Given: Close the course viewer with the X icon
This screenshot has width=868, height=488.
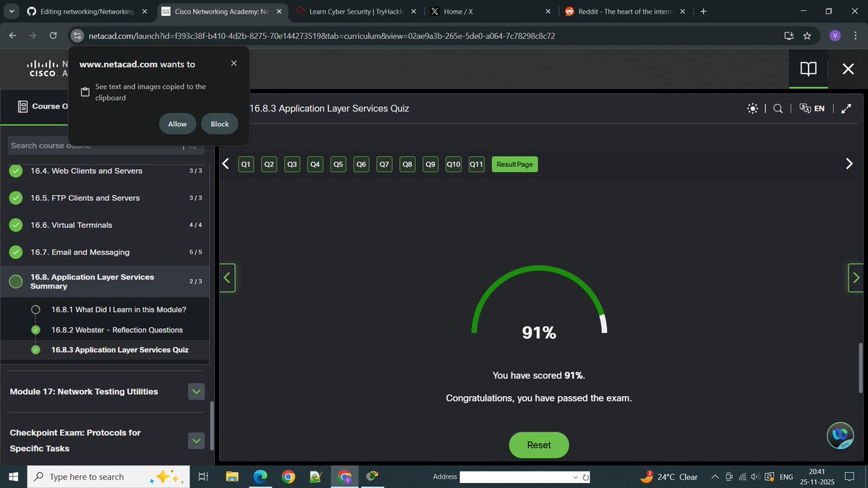Looking at the screenshot, I should 848,69.
